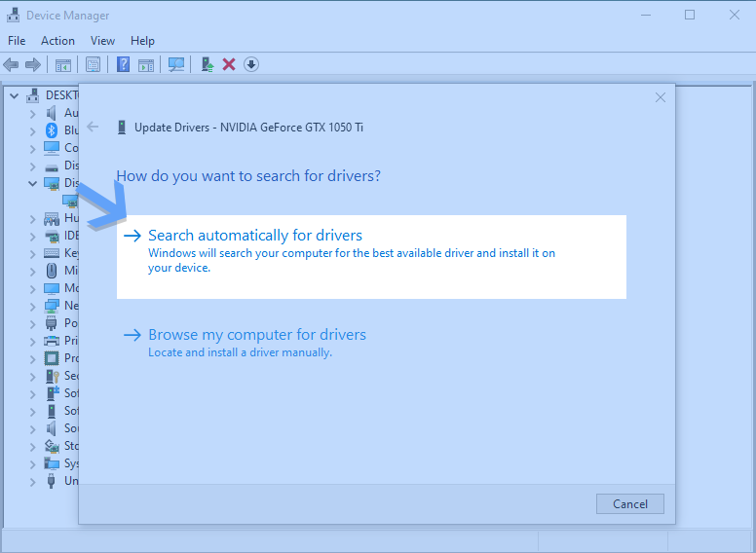Expand the chevron beside the printer icon
Image resolution: width=756 pixels, height=553 pixels.
point(32,341)
